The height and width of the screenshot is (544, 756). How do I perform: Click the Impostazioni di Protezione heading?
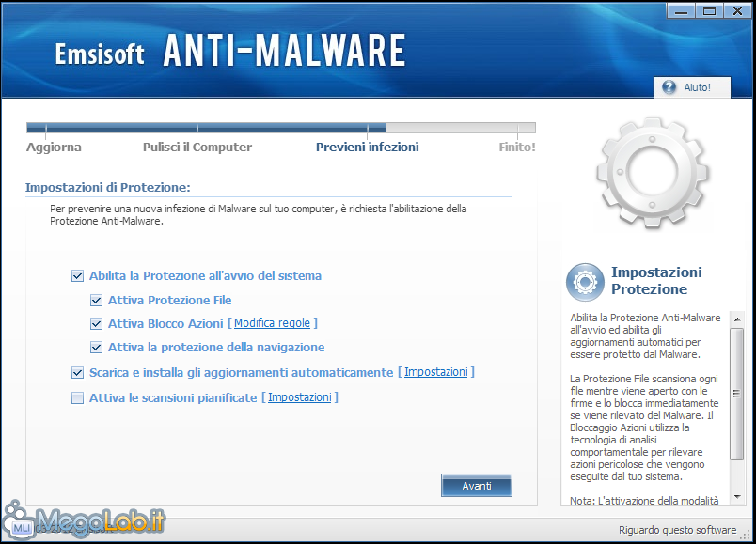point(107,187)
